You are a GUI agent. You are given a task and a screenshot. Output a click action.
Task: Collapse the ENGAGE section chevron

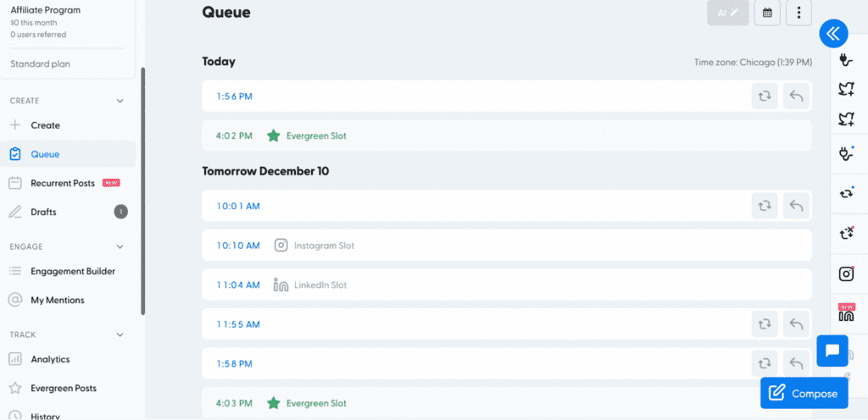[x=120, y=247]
